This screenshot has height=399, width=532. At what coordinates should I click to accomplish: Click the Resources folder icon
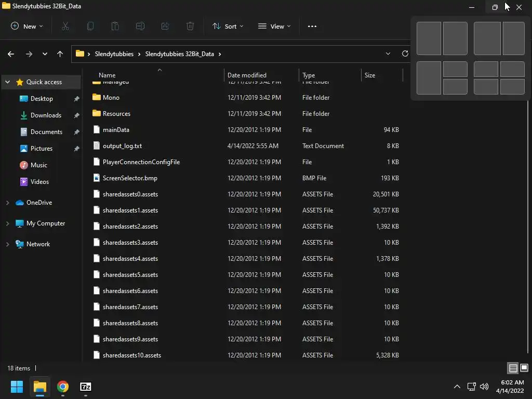[97, 113]
